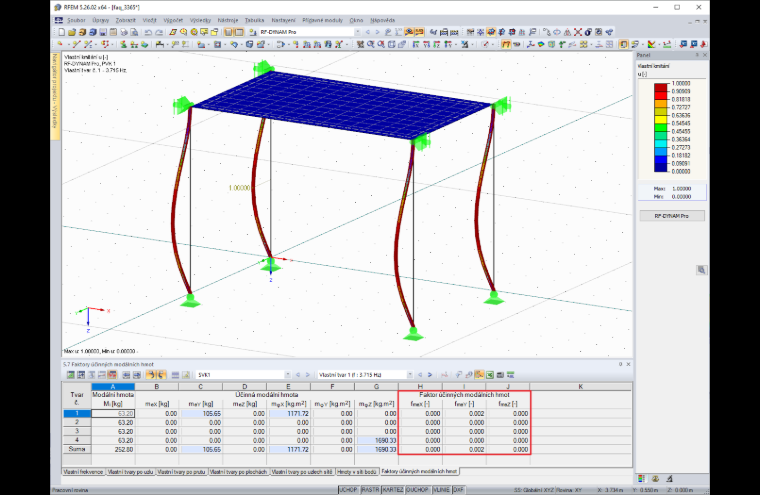Open the Přídavné moduly menu

point(322,20)
